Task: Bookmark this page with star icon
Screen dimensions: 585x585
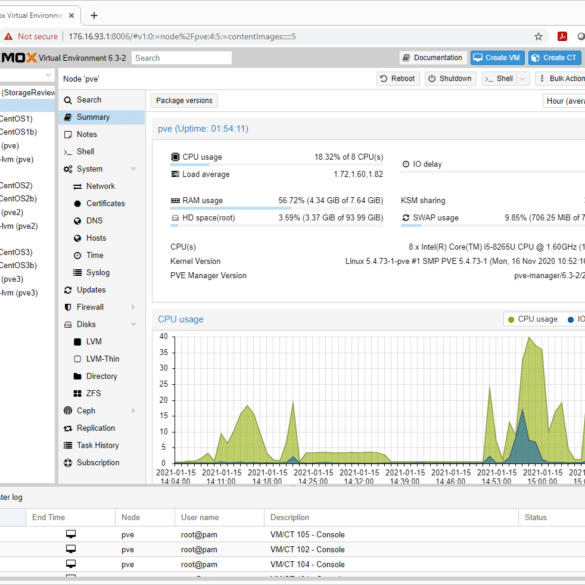Action: tap(538, 37)
